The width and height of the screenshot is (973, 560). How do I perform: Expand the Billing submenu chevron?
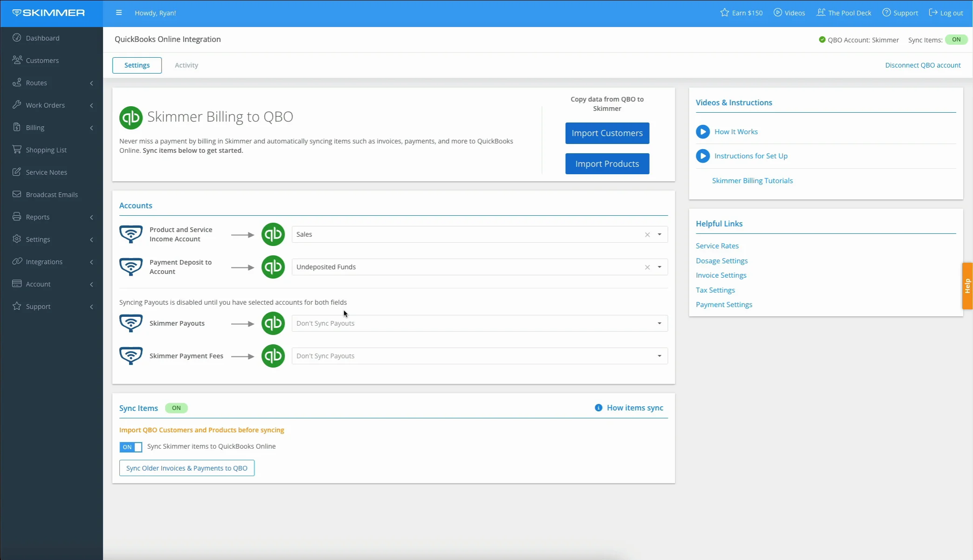(92, 128)
